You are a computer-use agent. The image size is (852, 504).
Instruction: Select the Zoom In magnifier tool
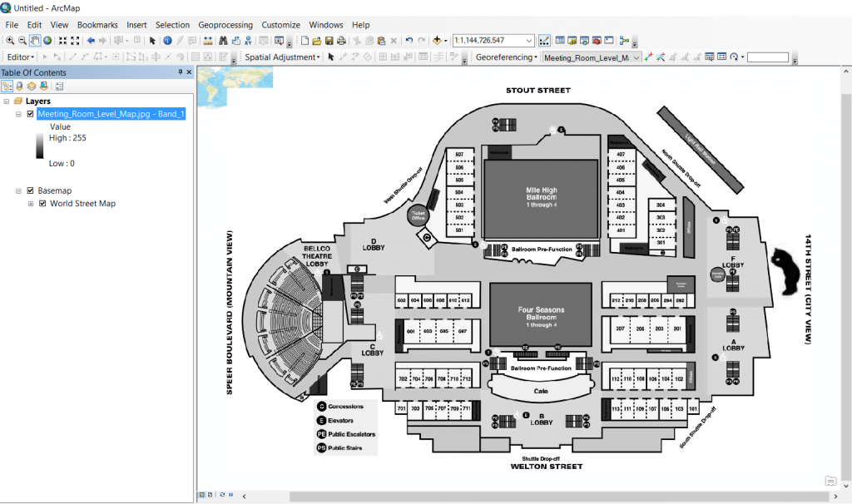click(10, 39)
